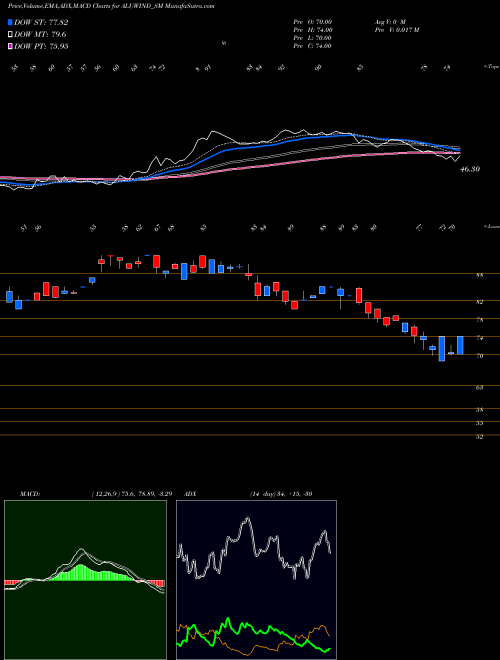Click the 74 price axis label
The width and height of the screenshot is (500, 660).
479,338
